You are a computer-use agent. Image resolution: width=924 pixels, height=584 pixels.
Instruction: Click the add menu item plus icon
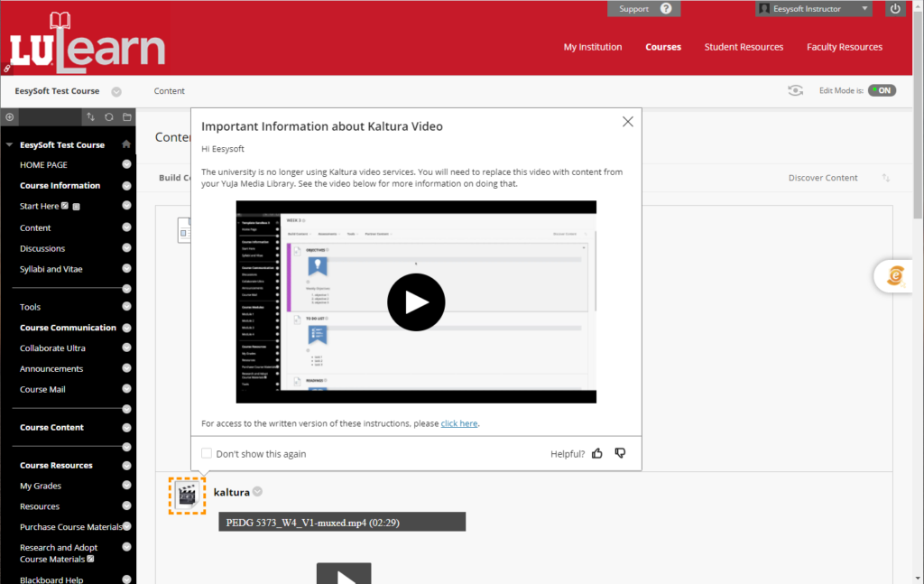click(9, 116)
